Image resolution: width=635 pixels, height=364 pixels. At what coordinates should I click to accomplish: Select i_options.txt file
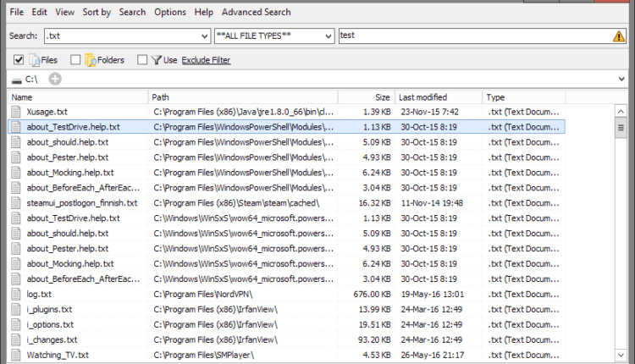click(x=286, y=325)
